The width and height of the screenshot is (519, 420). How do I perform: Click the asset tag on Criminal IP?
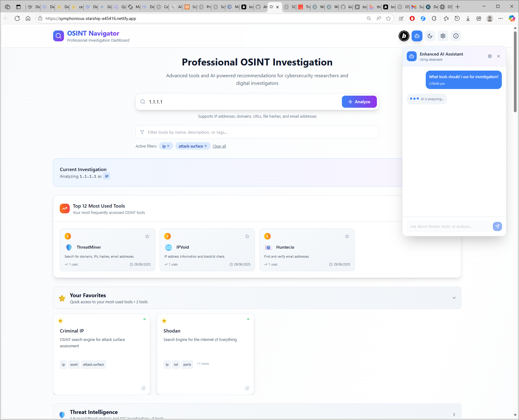tap(74, 364)
